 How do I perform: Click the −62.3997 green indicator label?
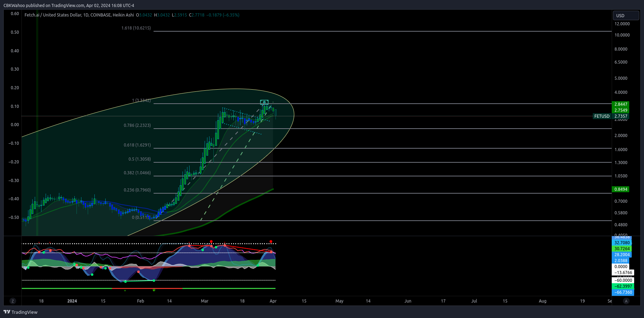point(623,286)
